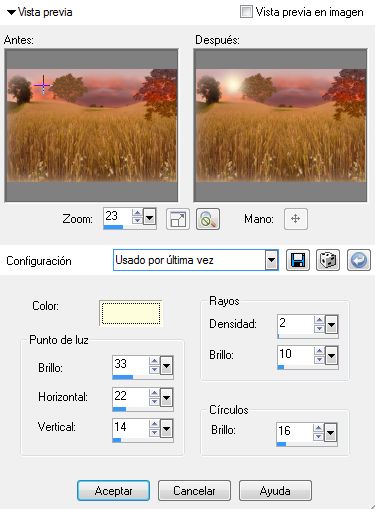The width and height of the screenshot is (375, 509).
Task: Open the Configuración preset dropdown
Action: pyautogui.click(x=272, y=260)
